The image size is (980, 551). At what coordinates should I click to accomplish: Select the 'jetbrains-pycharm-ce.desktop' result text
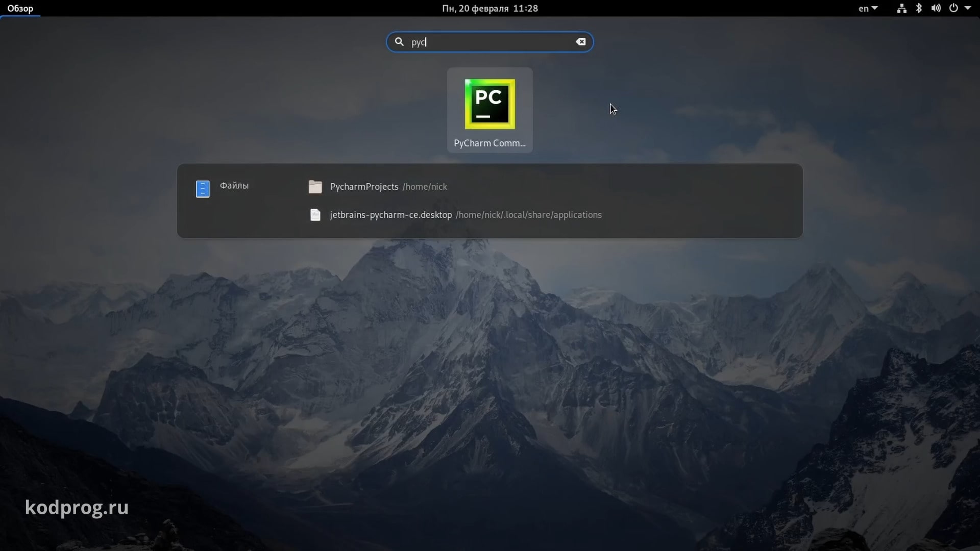click(390, 215)
